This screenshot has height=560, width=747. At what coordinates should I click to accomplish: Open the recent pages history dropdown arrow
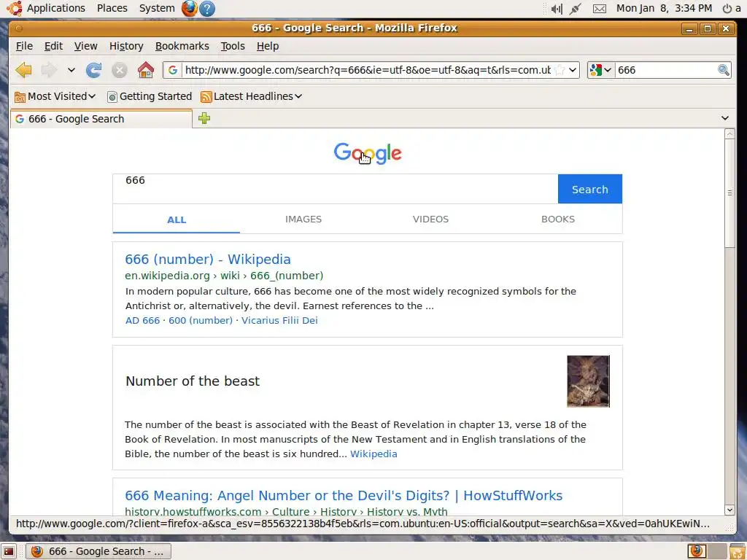coord(71,70)
